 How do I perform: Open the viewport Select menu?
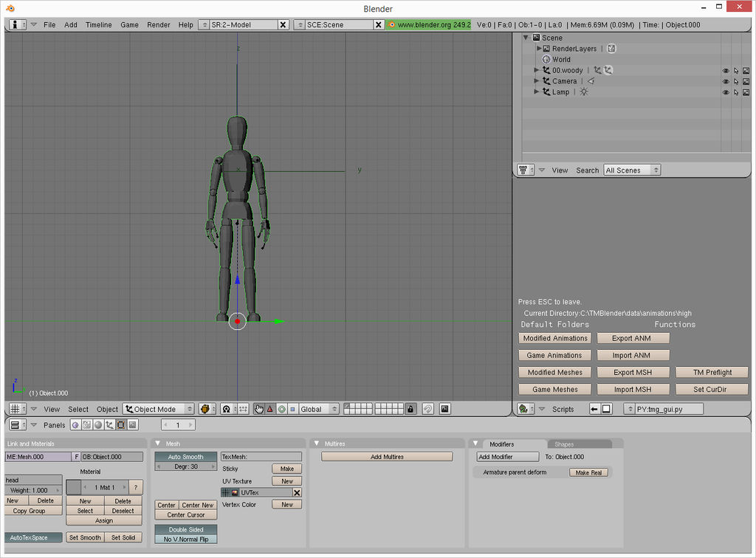(78, 409)
